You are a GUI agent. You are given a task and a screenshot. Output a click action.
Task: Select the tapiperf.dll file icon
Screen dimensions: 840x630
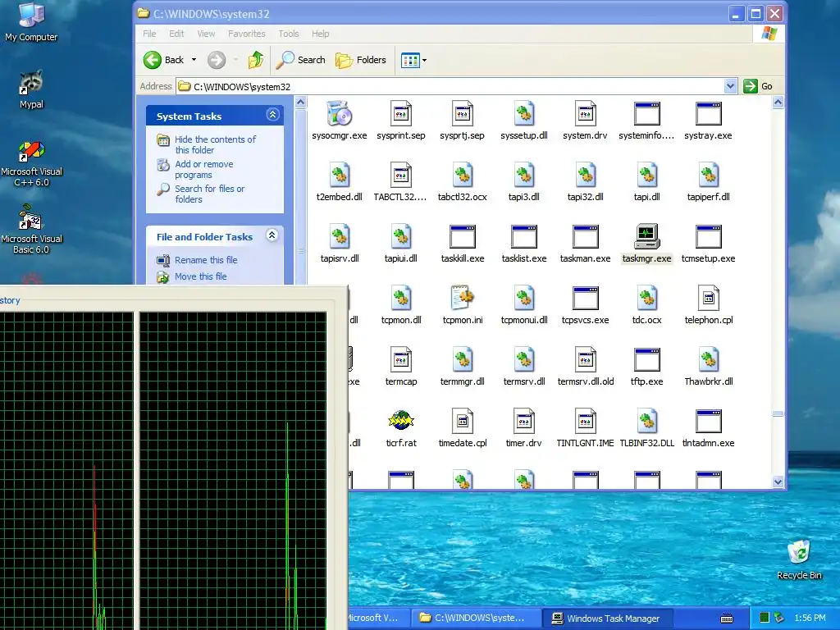pyautogui.click(x=708, y=176)
